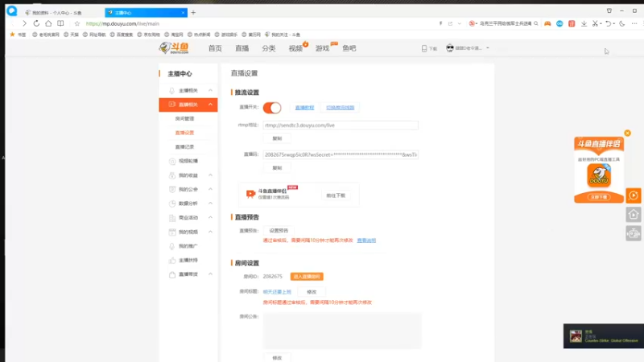Open the game controller toolbar icon
Image resolution: width=644 pixels, height=362 pixels.
point(547,24)
